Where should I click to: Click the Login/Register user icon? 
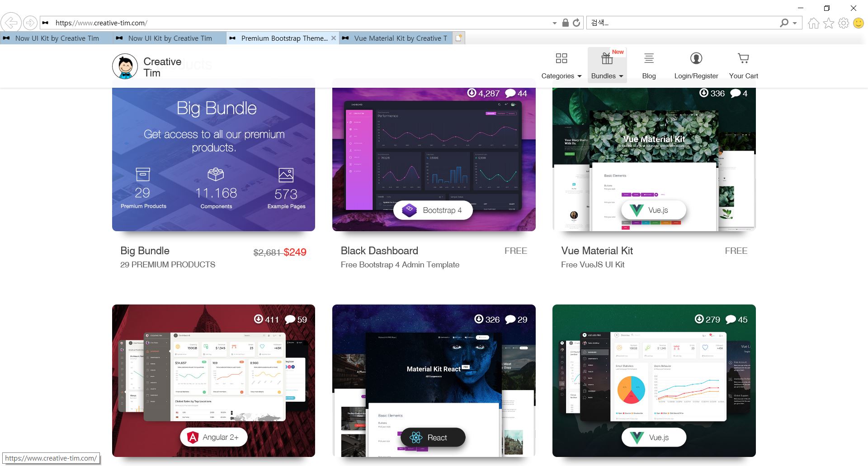point(696,58)
